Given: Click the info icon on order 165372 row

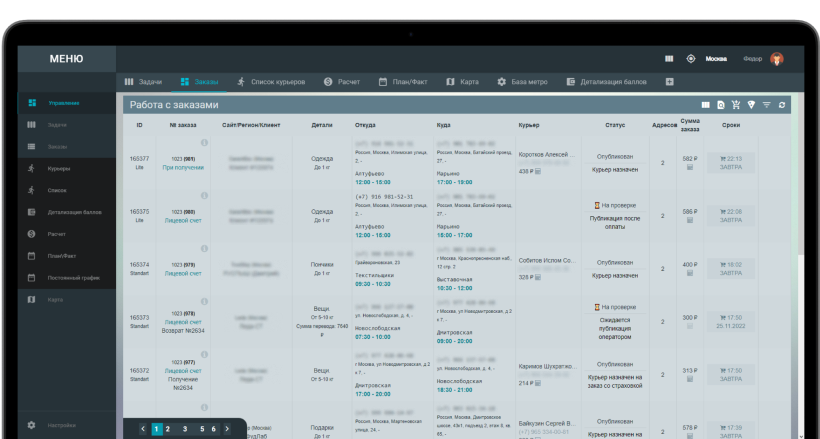Looking at the screenshot, I should (x=204, y=354).
